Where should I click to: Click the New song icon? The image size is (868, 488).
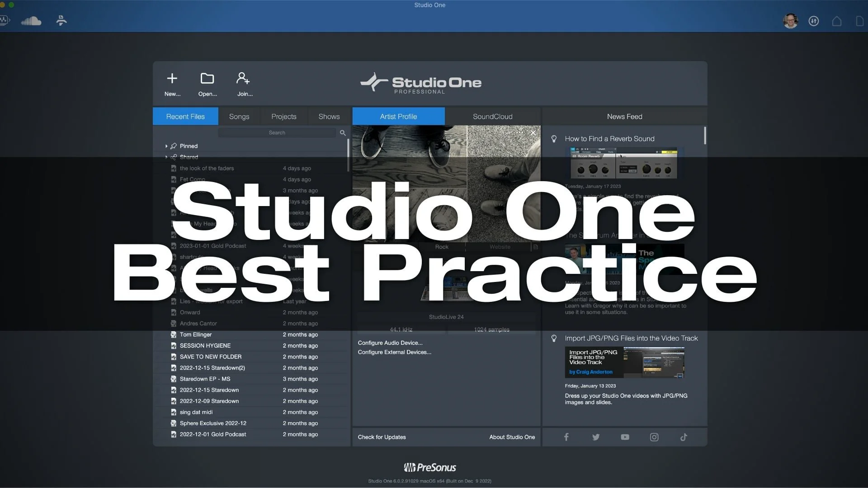[172, 78]
